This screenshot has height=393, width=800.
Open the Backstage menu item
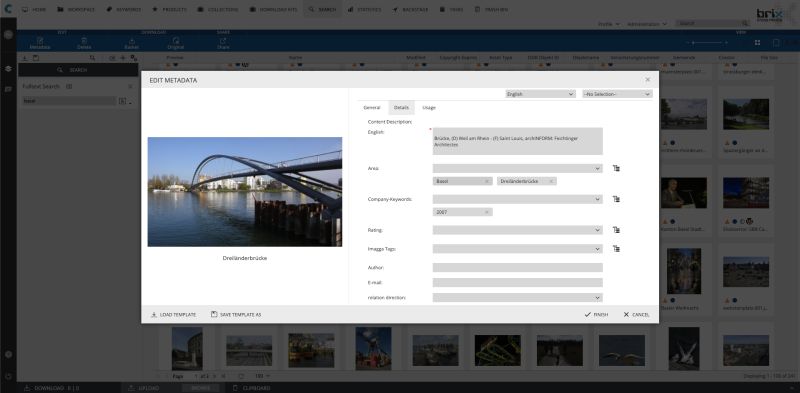point(411,9)
